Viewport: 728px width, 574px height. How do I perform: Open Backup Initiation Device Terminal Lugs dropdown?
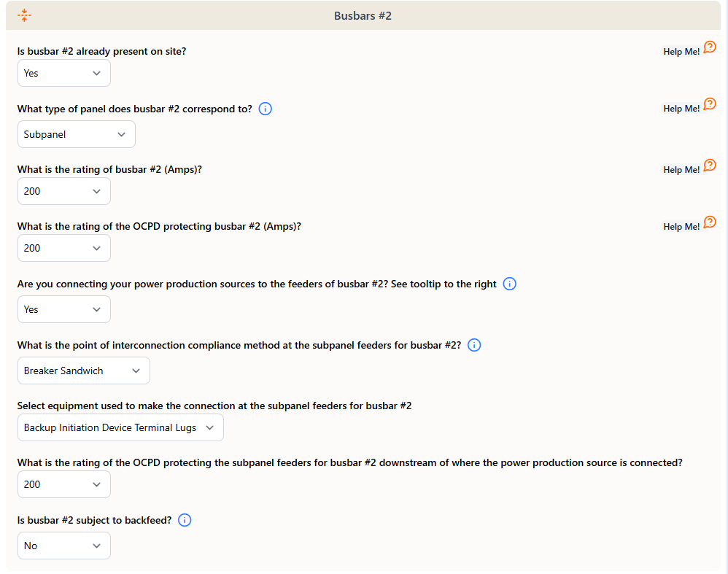pos(120,427)
